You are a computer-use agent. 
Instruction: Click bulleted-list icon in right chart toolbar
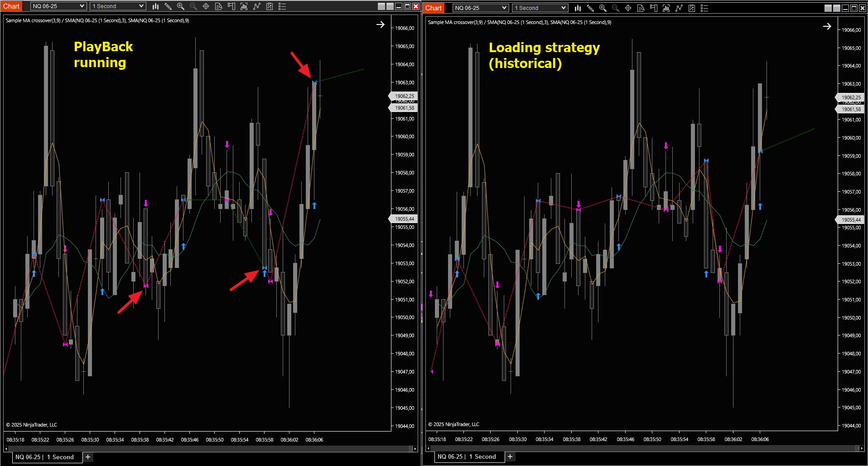(x=704, y=8)
